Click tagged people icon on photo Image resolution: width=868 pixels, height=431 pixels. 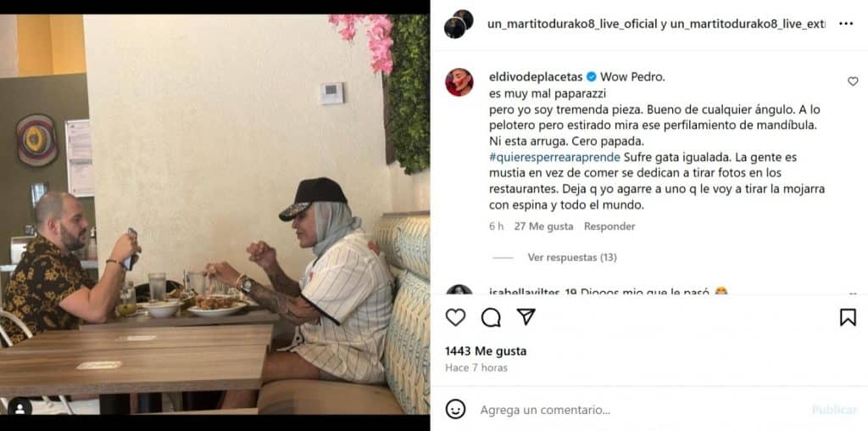tap(20, 408)
